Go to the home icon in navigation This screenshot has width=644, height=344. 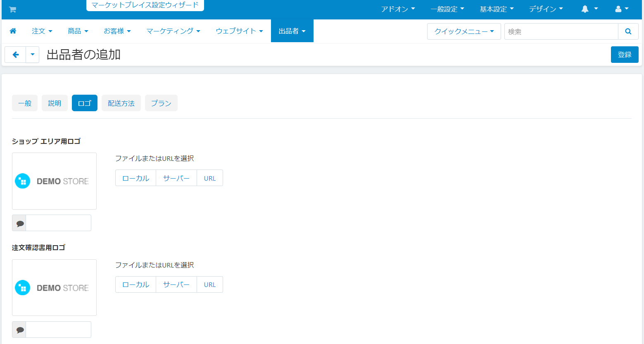point(13,31)
